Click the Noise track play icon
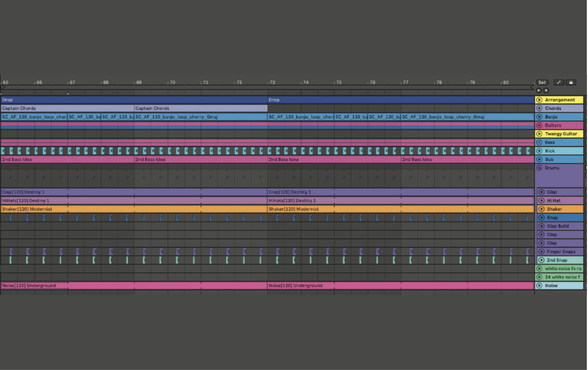 point(539,285)
